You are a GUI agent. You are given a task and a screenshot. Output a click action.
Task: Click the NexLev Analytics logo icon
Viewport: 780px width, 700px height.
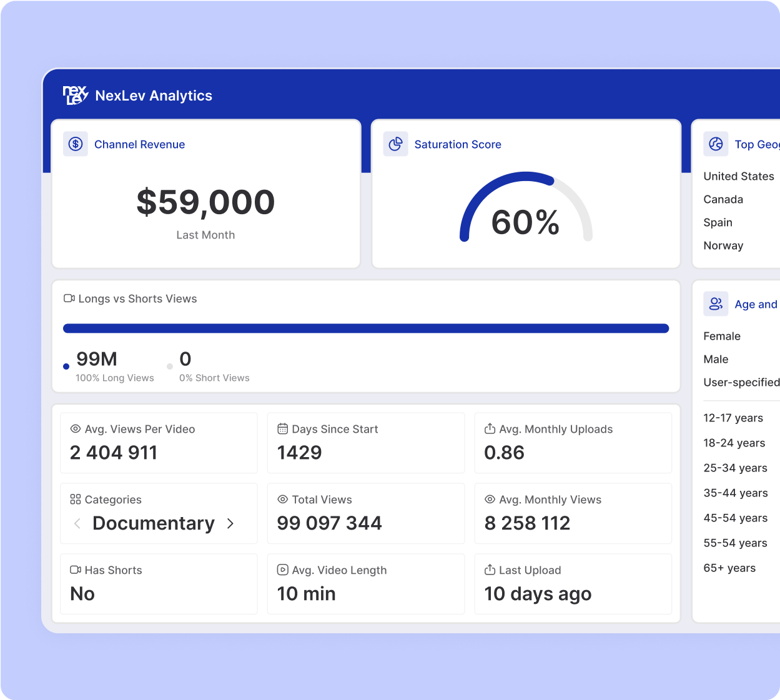pos(76,95)
